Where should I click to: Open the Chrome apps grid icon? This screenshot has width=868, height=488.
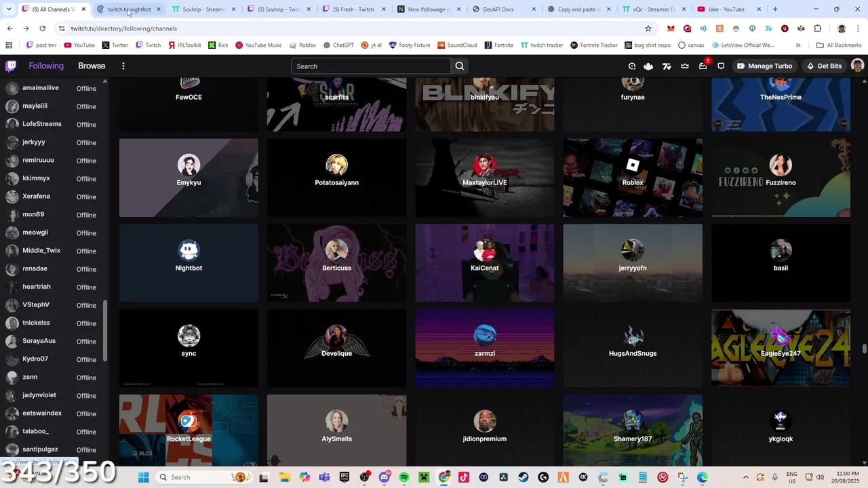[9, 45]
